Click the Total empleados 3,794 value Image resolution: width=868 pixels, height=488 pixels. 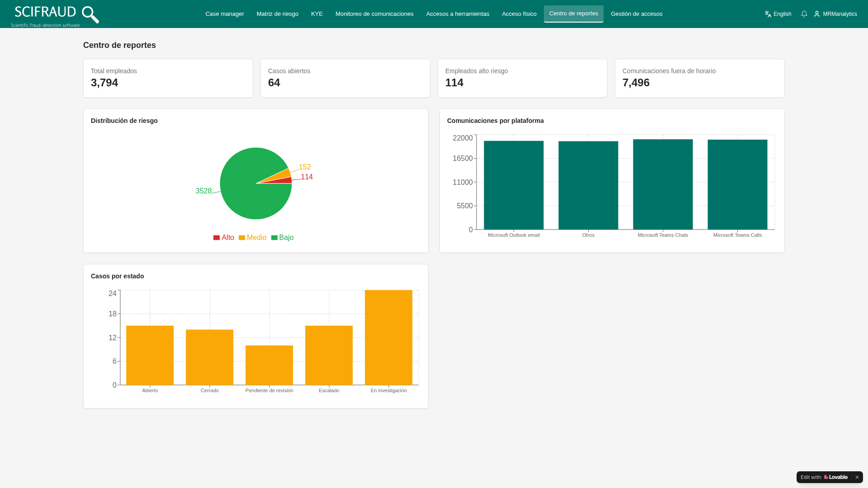tap(104, 83)
